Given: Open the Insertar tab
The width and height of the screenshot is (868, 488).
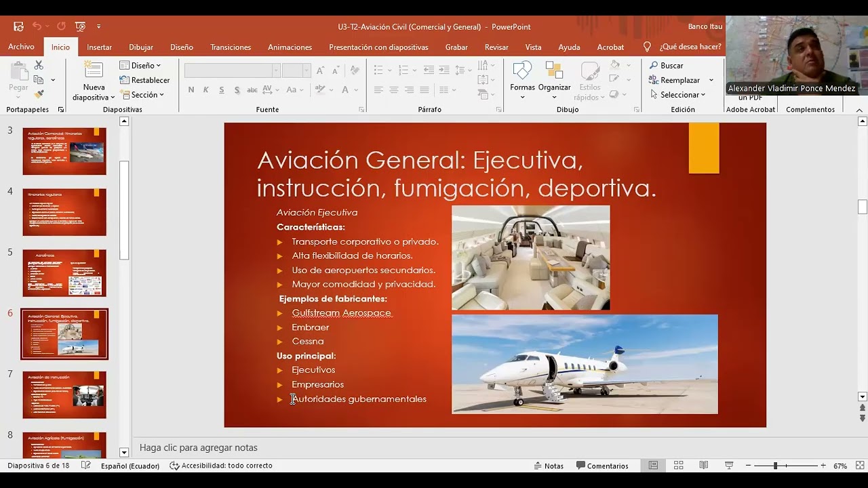Looking at the screenshot, I should (100, 47).
